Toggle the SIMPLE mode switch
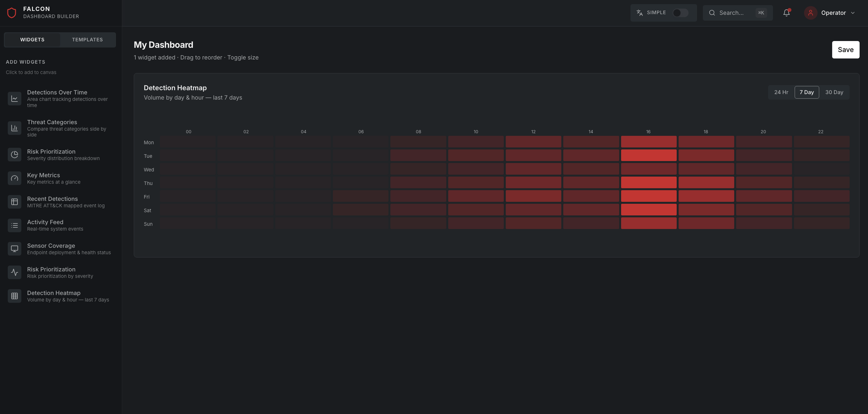Image resolution: width=868 pixels, height=414 pixels. (x=680, y=13)
